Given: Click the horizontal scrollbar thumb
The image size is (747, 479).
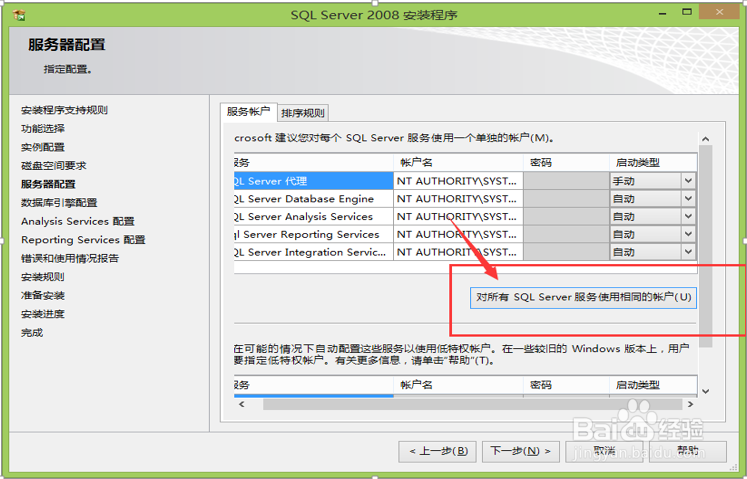Looking at the screenshot, I should 472,404.
